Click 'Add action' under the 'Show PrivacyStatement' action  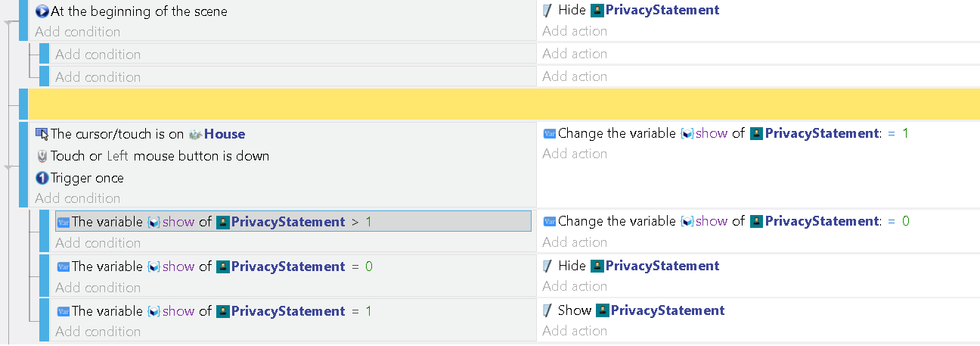pos(575,331)
